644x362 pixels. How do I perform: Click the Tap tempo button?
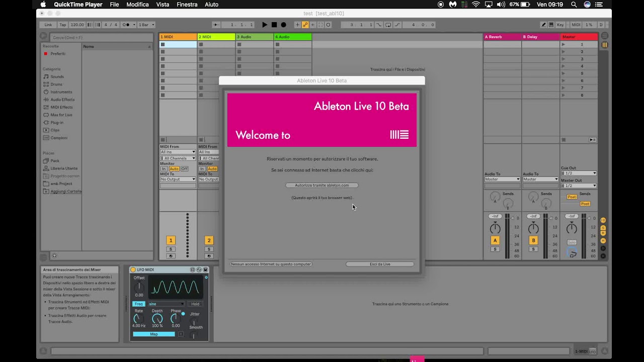(x=63, y=25)
